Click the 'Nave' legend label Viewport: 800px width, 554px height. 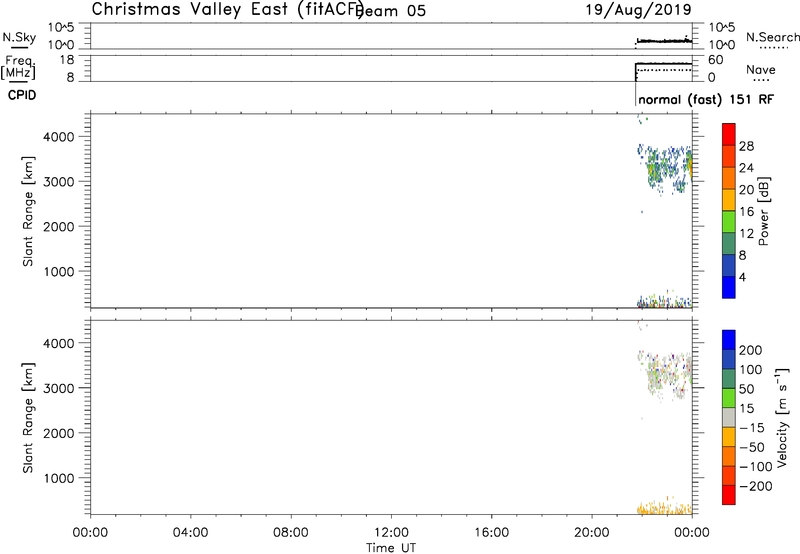pos(761,70)
